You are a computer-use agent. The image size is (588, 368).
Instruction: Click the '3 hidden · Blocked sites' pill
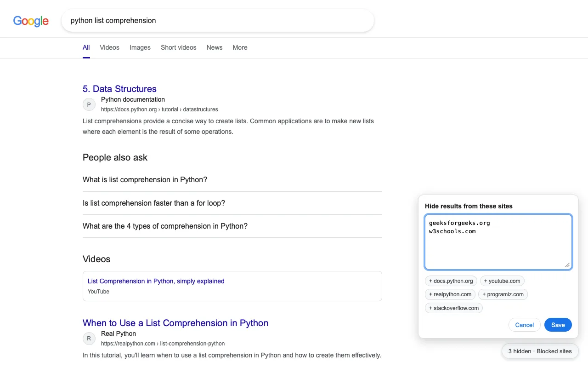(540, 351)
